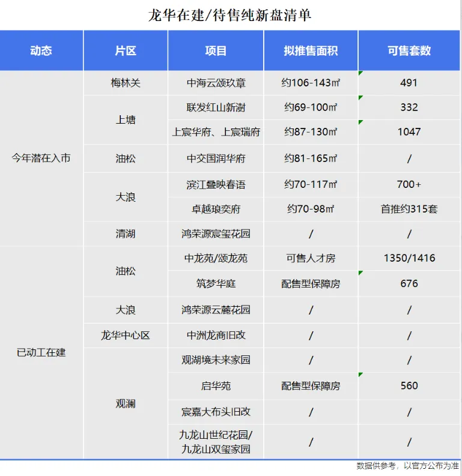Click the 拟推售面积 column header

[311, 50]
